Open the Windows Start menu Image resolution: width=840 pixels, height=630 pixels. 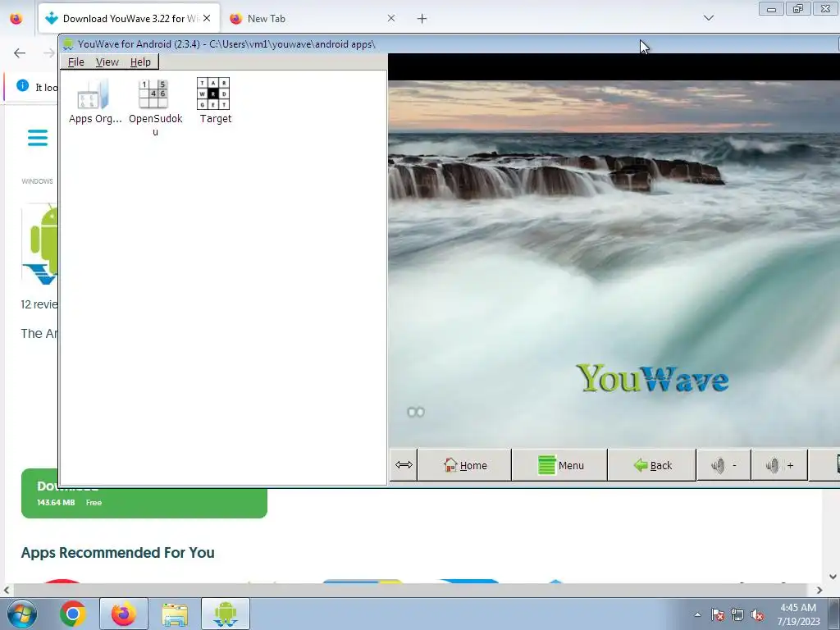[22, 614]
